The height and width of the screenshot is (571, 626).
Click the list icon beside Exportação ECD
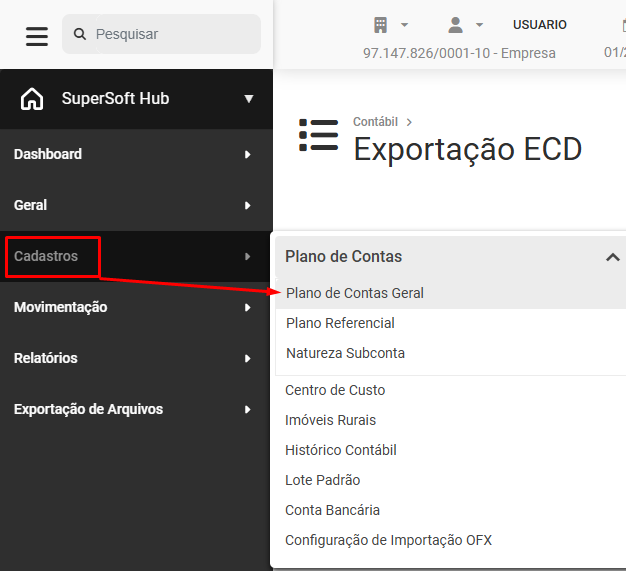pos(319,135)
